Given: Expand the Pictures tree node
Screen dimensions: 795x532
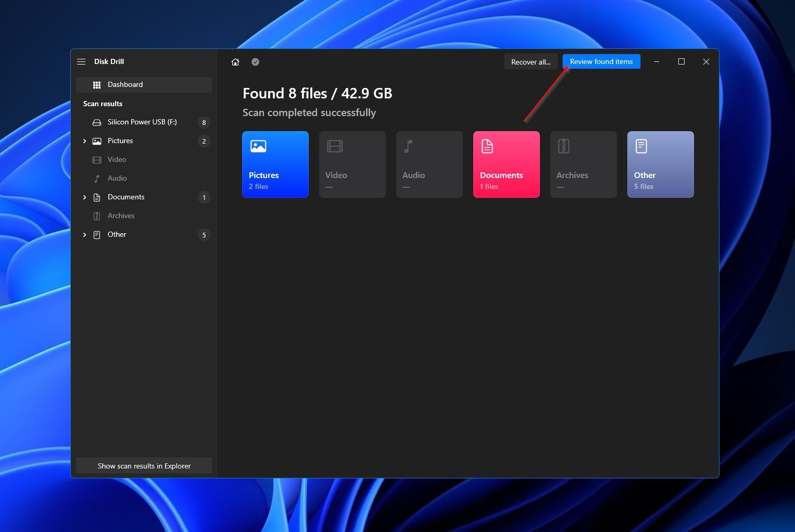Looking at the screenshot, I should tap(84, 141).
